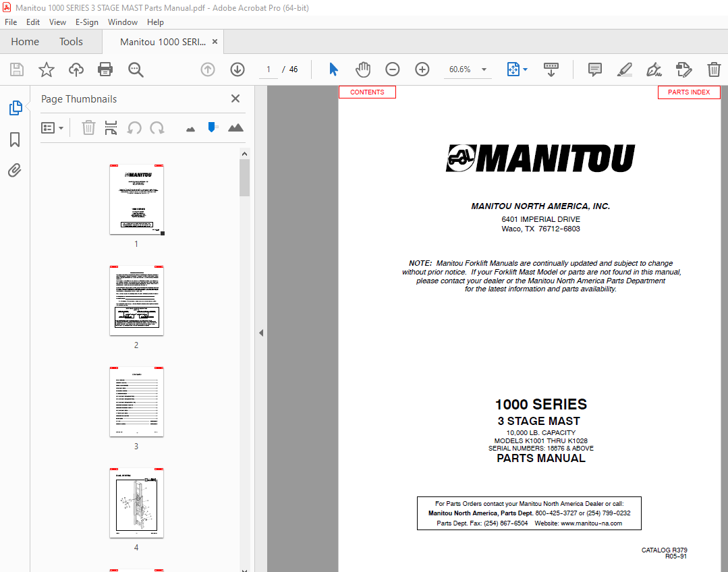Switch to the Tools tab

click(71, 42)
